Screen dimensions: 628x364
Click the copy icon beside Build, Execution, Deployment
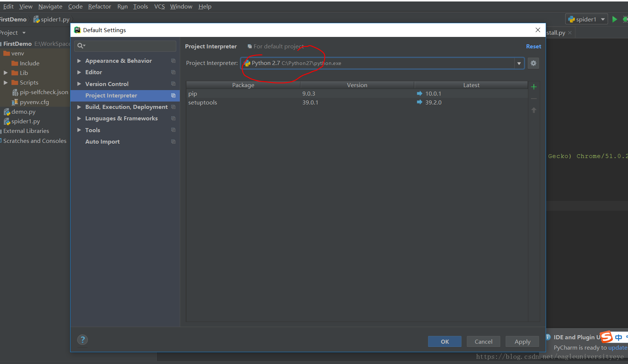coord(173,107)
